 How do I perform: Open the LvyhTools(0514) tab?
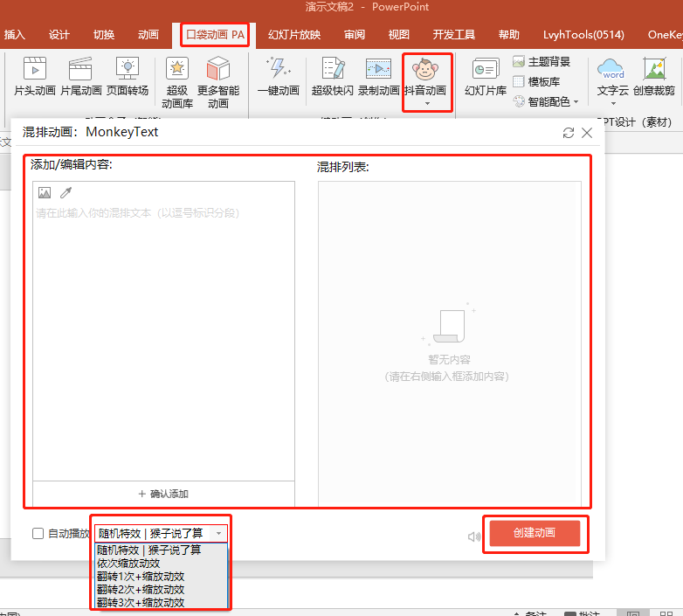click(583, 34)
